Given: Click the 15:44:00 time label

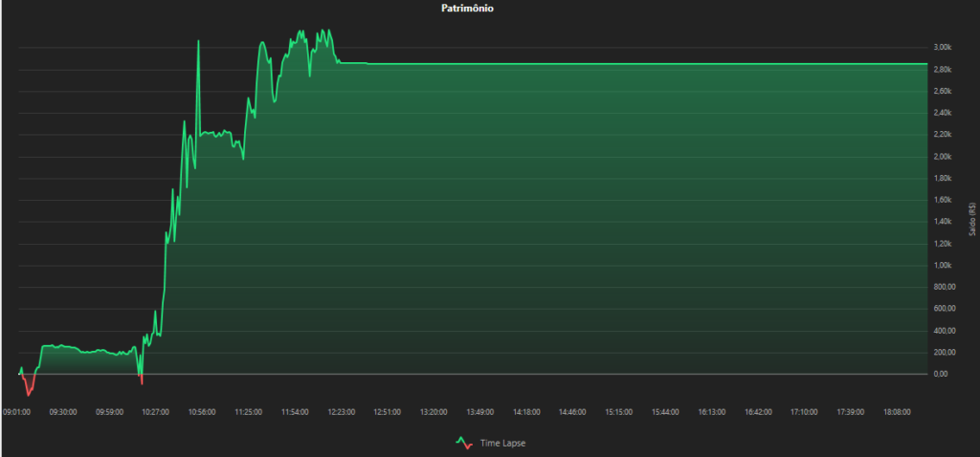Looking at the screenshot, I should [x=665, y=412].
